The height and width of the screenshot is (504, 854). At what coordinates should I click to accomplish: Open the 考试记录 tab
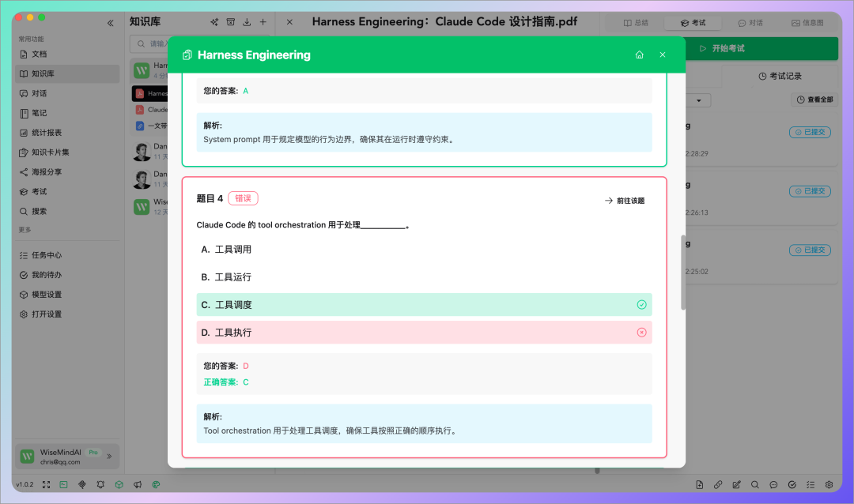[780, 76]
